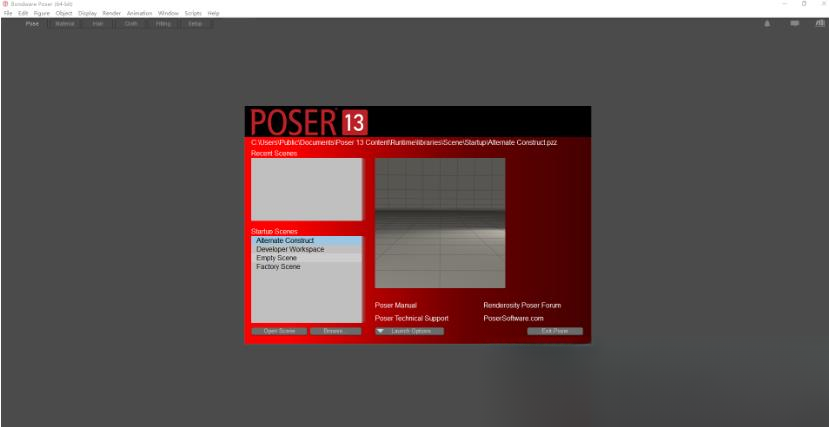Expand the Launch Options dropdown
The height and width of the screenshot is (427, 829).
coord(410,331)
